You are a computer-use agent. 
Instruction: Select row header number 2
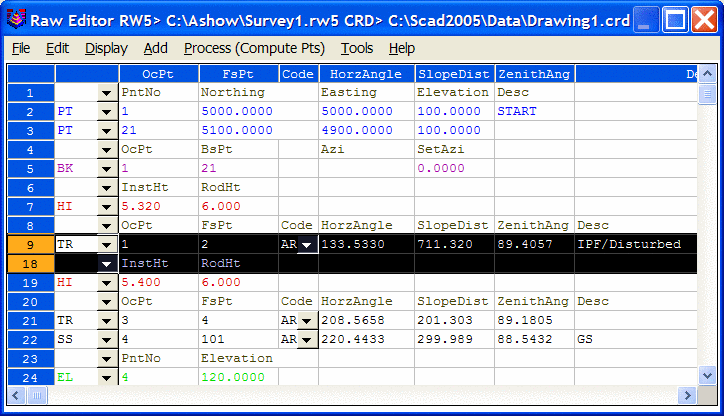(30, 112)
